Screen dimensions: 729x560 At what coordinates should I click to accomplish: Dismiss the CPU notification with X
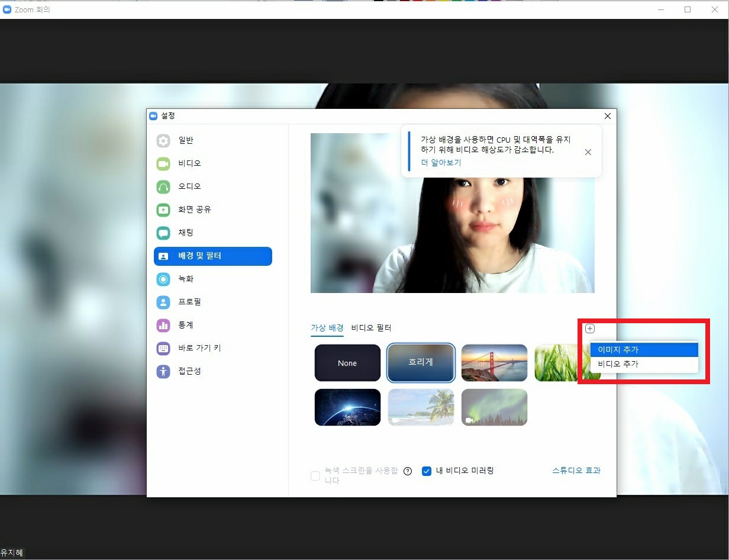point(588,152)
